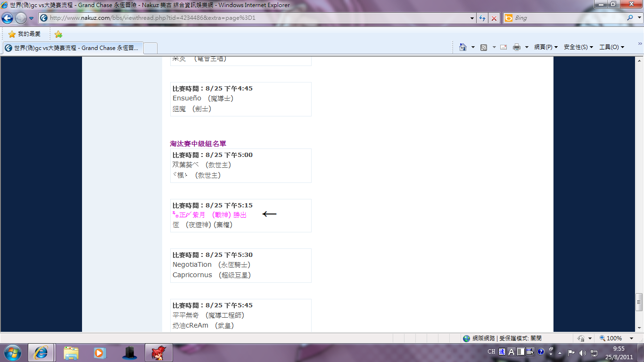Go forward with the Forward arrow button
Image resolution: width=644 pixels, height=362 pixels.
[21, 18]
